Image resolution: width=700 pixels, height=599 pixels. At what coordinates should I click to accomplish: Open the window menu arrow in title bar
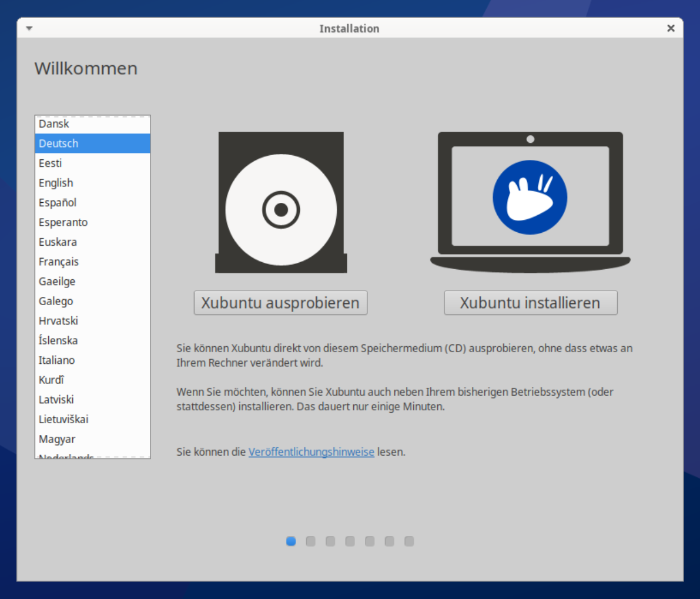(29, 28)
